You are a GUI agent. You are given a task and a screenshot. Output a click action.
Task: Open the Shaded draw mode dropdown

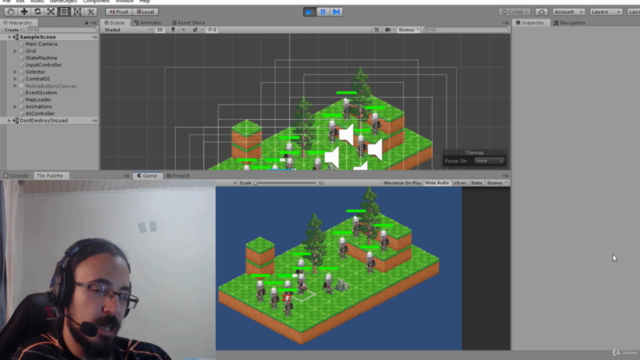(x=127, y=30)
